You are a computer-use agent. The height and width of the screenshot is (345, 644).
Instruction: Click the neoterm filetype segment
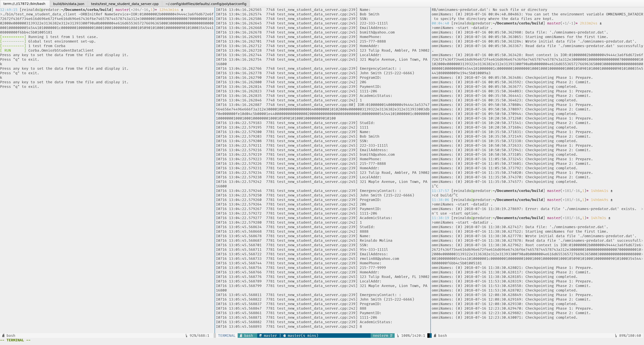pyautogui.click(x=380, y=335)
